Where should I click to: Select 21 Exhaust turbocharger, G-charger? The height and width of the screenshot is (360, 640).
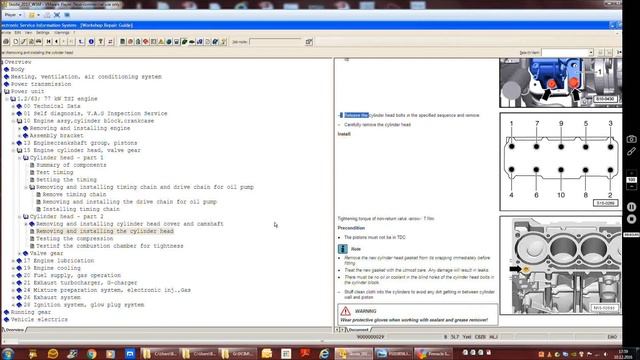80,282
